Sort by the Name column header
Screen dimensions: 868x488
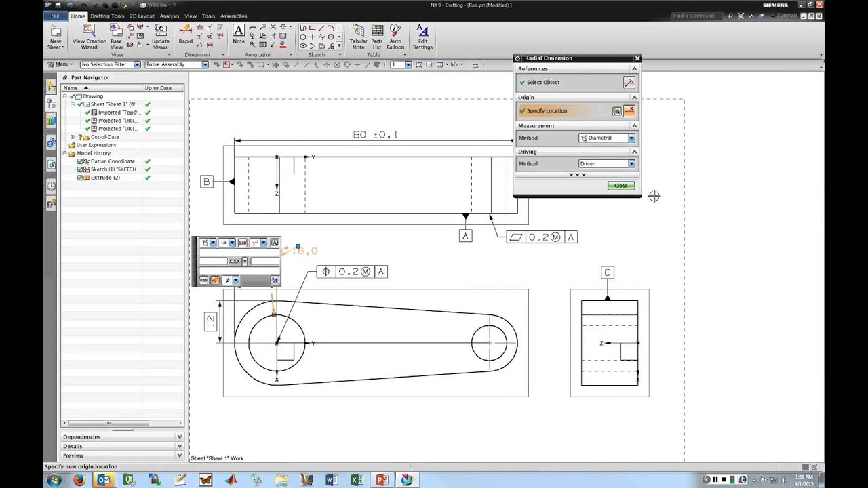point(102,88)
